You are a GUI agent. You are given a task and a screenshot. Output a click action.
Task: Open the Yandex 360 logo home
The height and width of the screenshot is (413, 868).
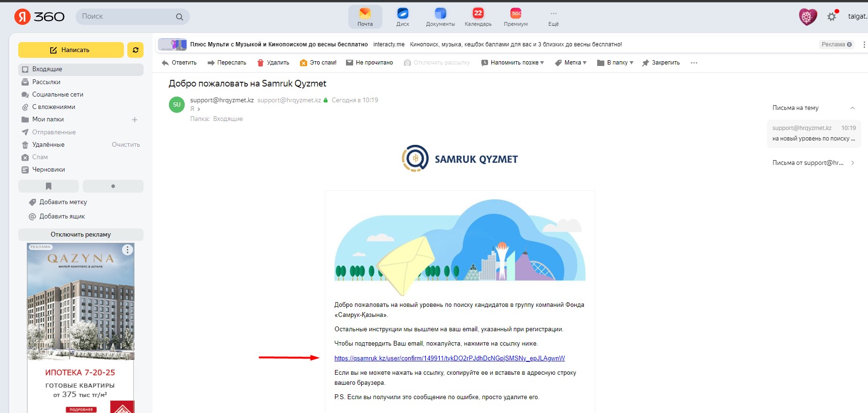39,17
